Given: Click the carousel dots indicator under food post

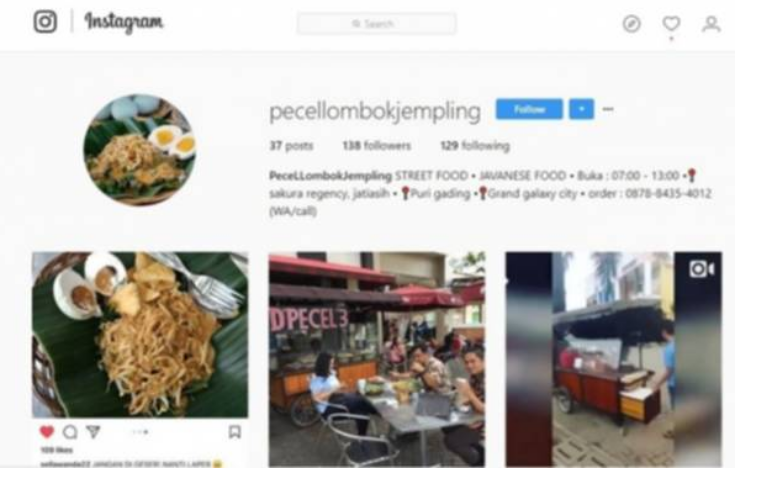Looking at the screenshot, I should [x=140, y=432].
